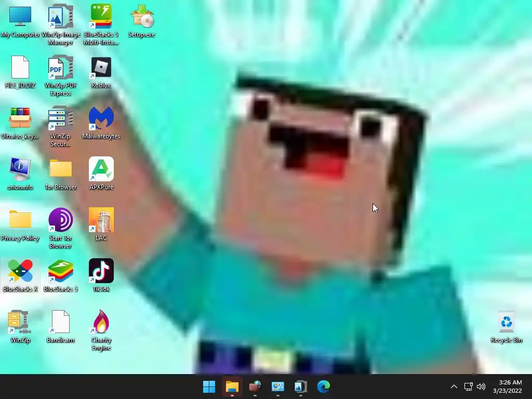
Task: Open the Windows Start menu
Action: click(x=209, y=387)
